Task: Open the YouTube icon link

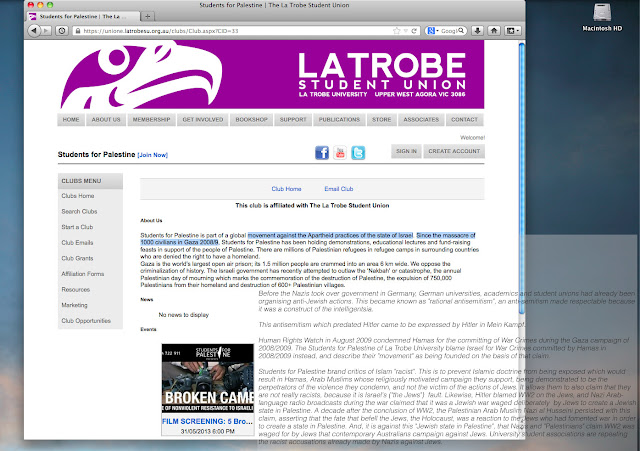Action: (x=340, y=153)
